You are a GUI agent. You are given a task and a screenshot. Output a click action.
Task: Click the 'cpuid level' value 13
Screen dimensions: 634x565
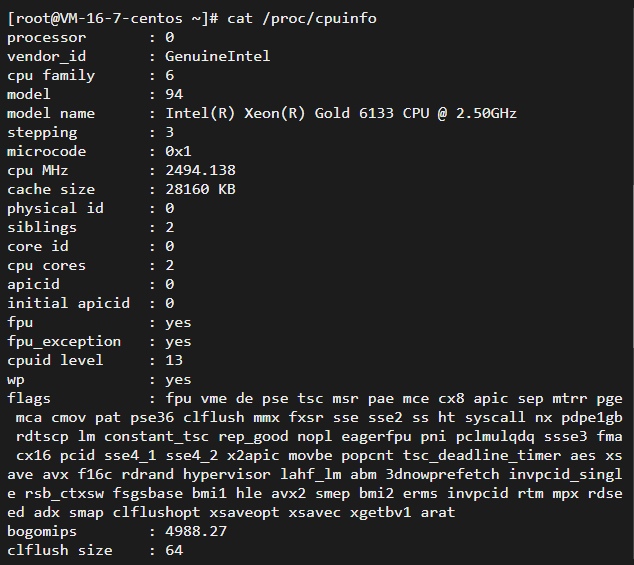[x=174, y=360]
